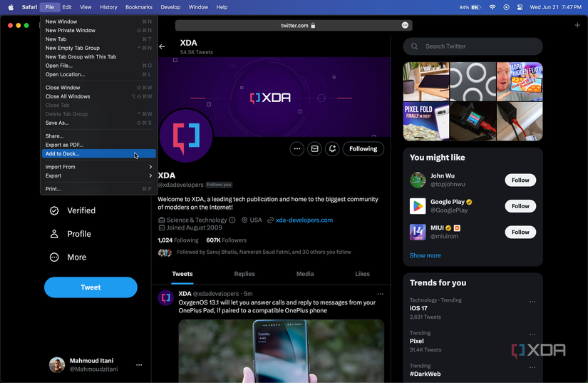Screen dimensions: 588x383
Task: Choose New Tab Group with This Tab
Action: [98, 57]
